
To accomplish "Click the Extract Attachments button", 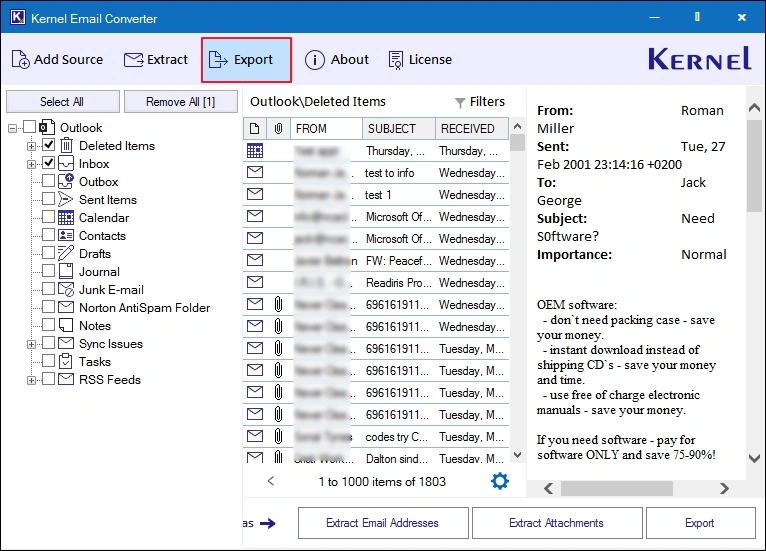I will point(557,523).
